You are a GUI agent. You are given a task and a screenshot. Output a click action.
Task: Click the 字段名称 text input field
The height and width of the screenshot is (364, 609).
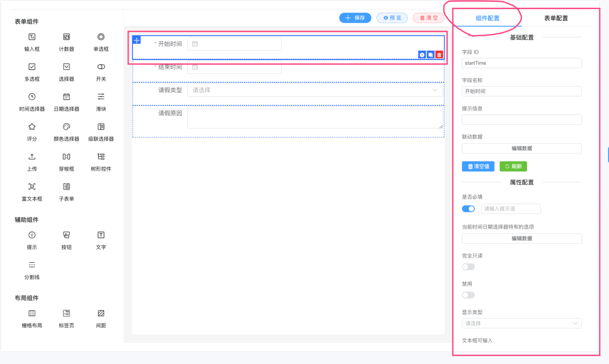(x=521, y=91)
